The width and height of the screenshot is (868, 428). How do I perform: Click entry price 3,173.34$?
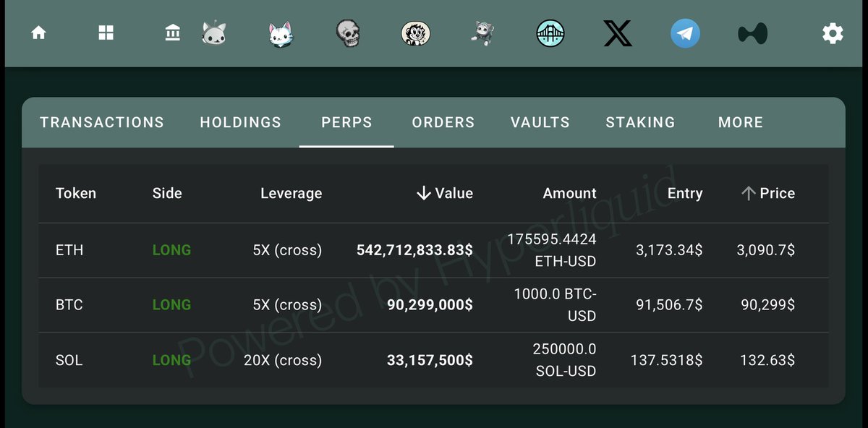(669, 250)
